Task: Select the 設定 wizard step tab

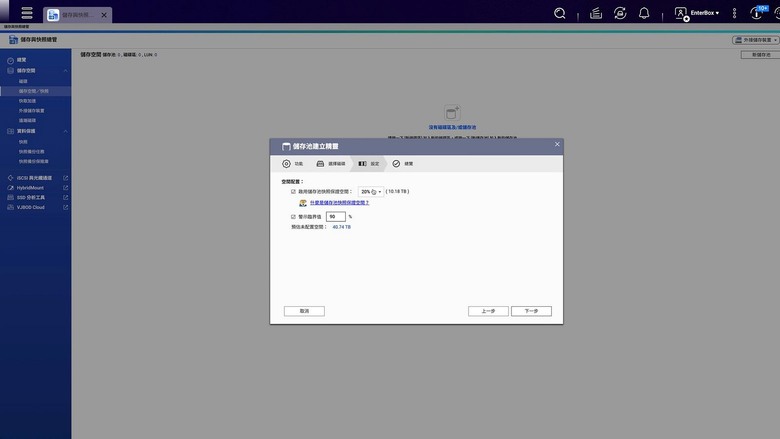Action: 369,164
